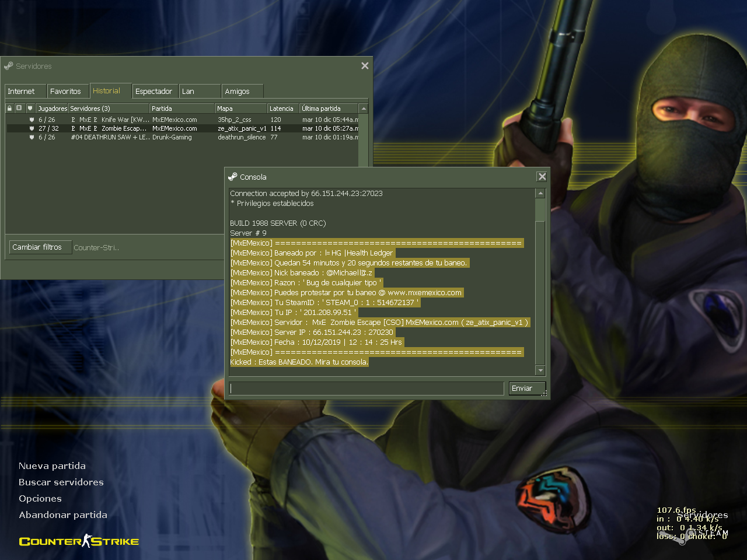Sort server list by Mapa column
The height and width of the screenshot is (560, 747).
pos(241,108)
